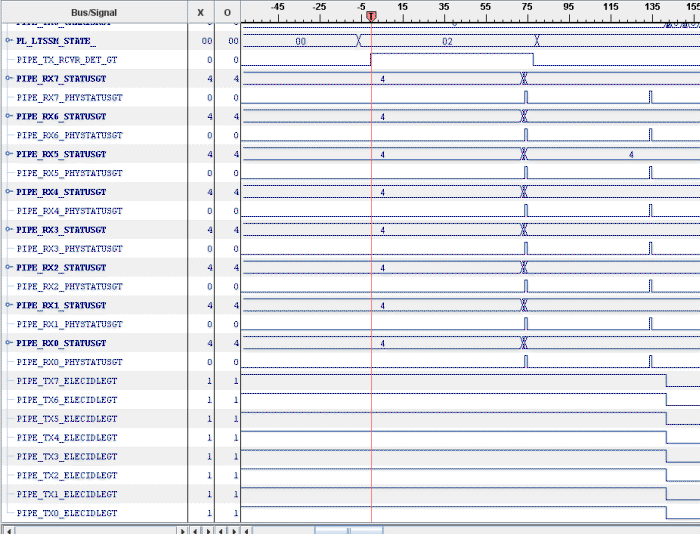Click expand icon beside PIPE_RX5_STATUSGT
Image resolution: width=700 pixels, height=534 pixels.
coord(9,154)
